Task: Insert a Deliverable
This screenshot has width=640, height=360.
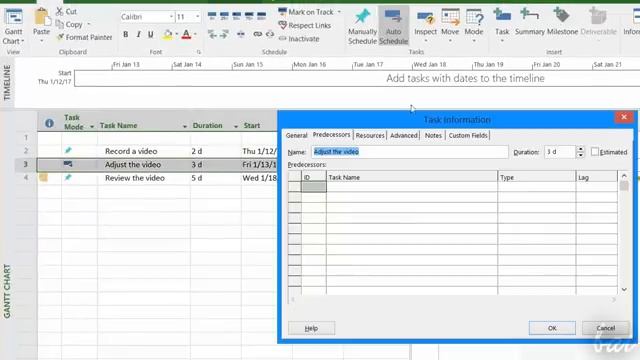Action: coord(598,22)
